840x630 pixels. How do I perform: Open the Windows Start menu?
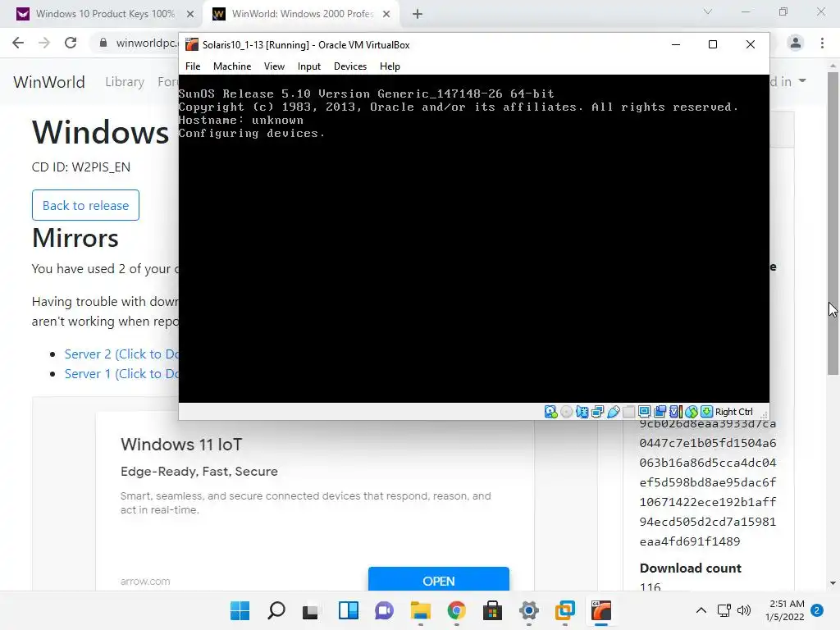pyautogui.click(x=240, y=610)
